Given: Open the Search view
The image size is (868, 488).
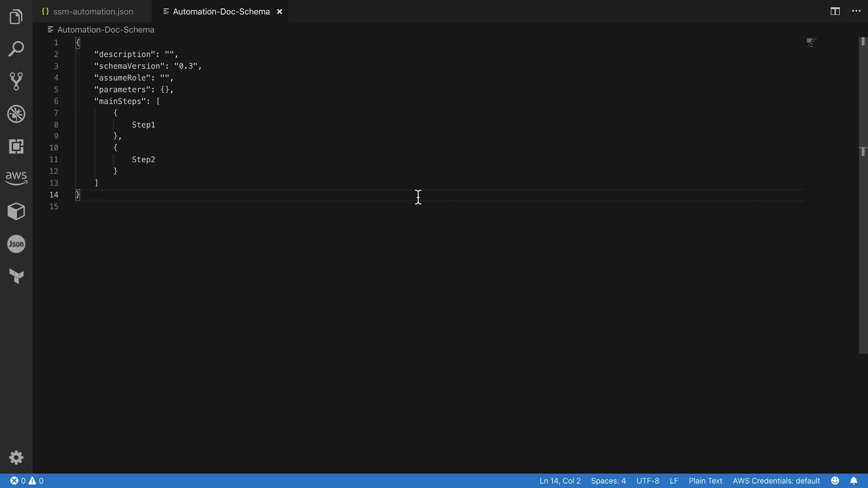Looking at the screenshot, I should click(x=16, y=49).
